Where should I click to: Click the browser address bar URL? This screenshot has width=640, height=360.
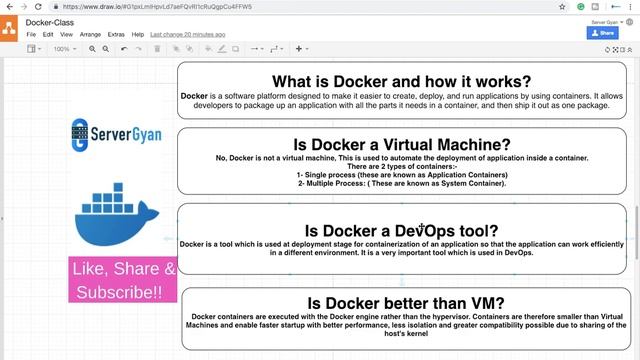coord(157,7)
